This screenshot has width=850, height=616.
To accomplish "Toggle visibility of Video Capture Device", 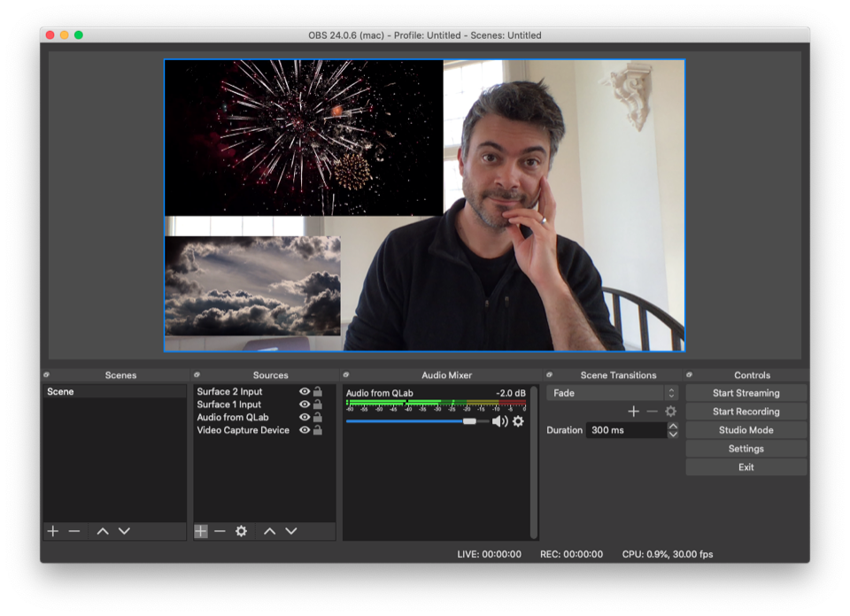I will [x=305, y=430].
